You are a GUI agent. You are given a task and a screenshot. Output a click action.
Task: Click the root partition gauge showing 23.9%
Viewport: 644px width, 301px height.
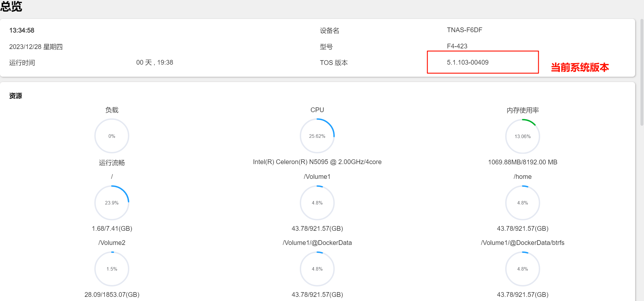112,203
